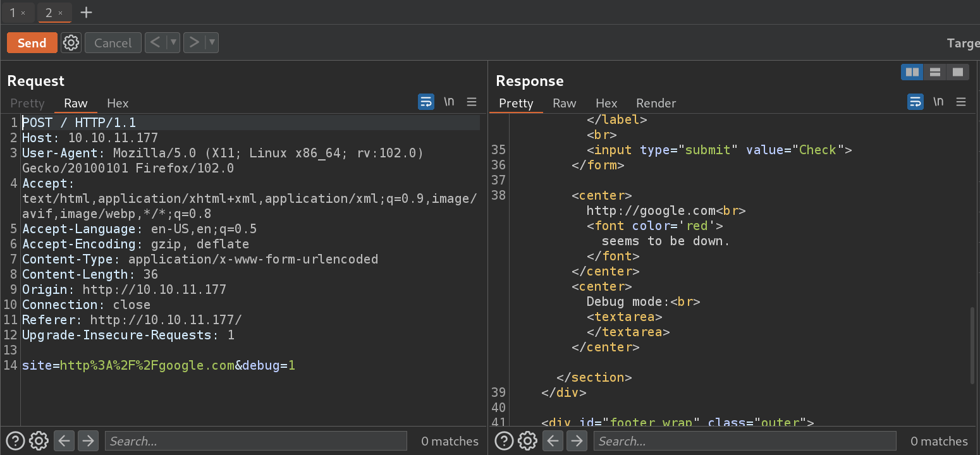Click 'seems to be down.' response text
Viewport: 980px width, 455px height.
(x=666, y=241)
